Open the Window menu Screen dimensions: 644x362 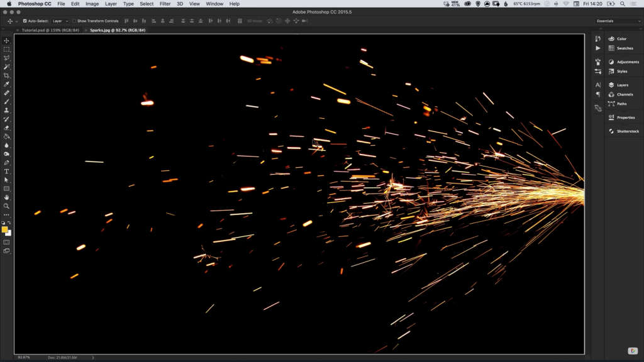(x=214, y=4)
